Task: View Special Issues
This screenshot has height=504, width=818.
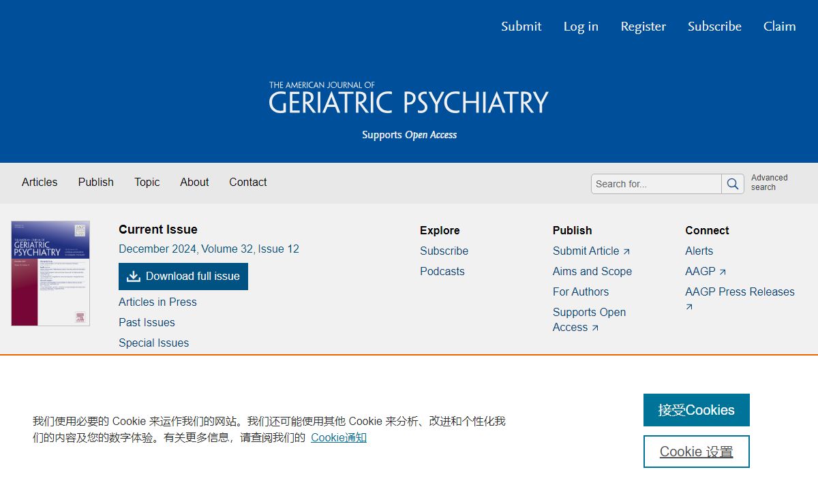Action: [153, 343]
